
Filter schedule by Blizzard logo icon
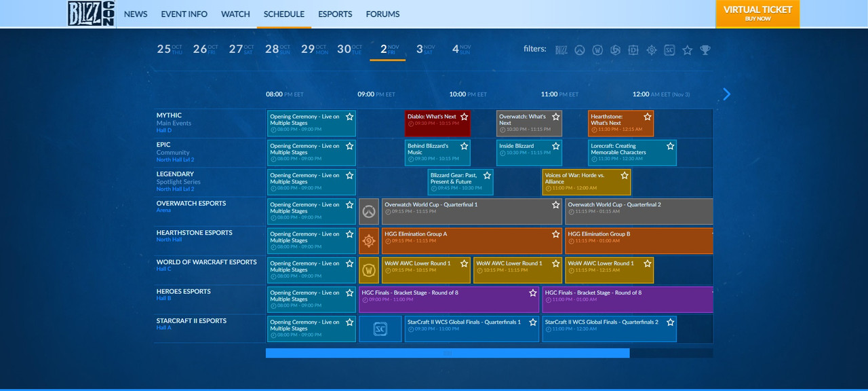[561, 50]
